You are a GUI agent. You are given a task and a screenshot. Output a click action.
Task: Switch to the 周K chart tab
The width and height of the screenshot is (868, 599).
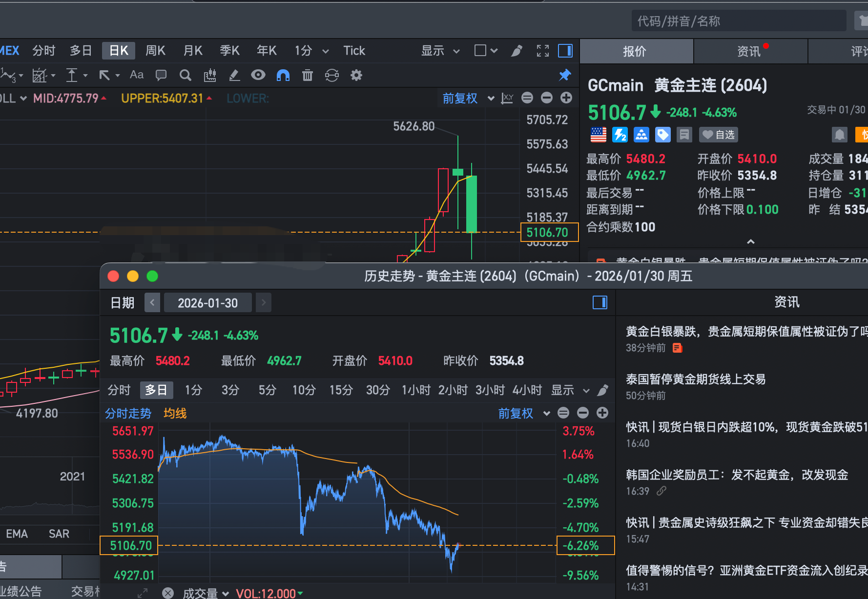point(155,51)
